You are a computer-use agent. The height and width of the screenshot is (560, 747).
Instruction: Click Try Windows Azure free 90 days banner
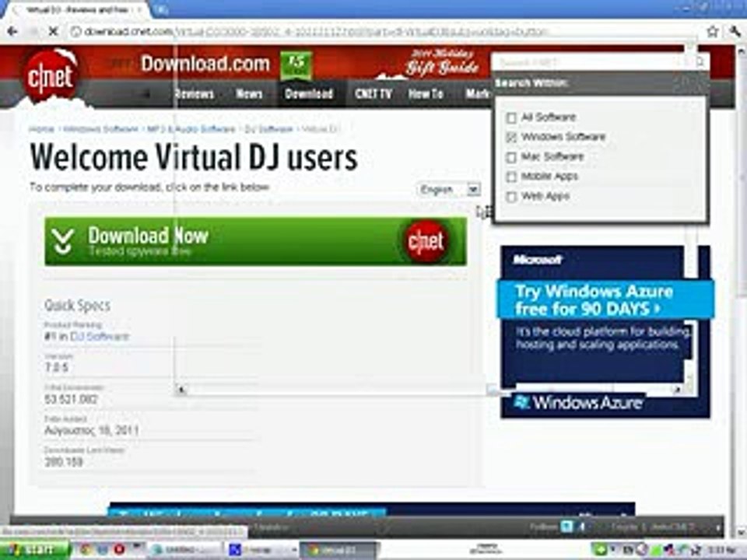tap(605, 299)
